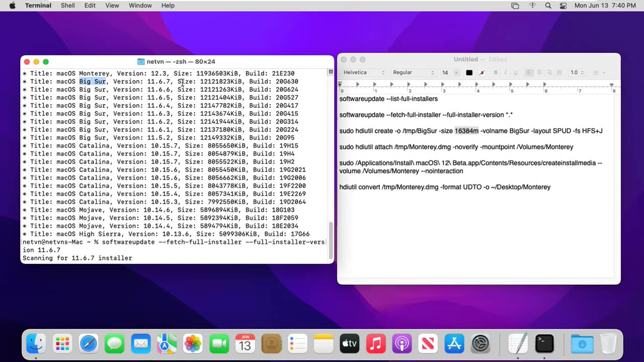Launch Apple TV from the Dock

[x=350, y=344]
